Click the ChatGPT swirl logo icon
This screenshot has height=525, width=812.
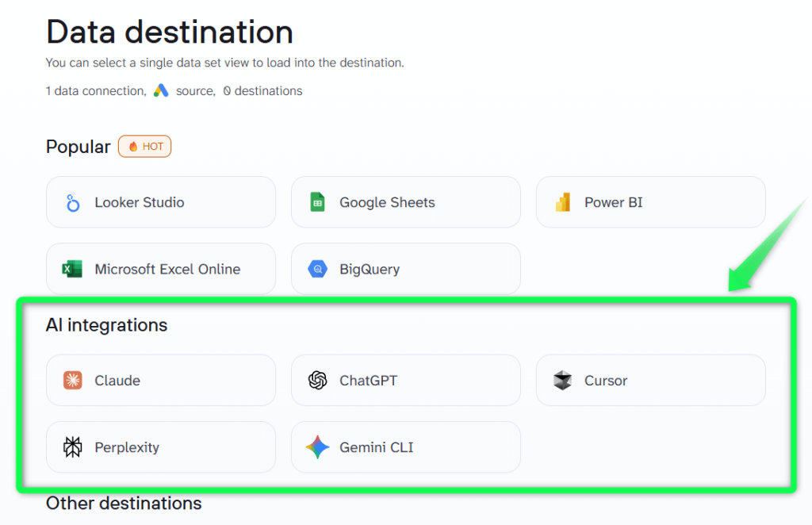tap(317, 381)
